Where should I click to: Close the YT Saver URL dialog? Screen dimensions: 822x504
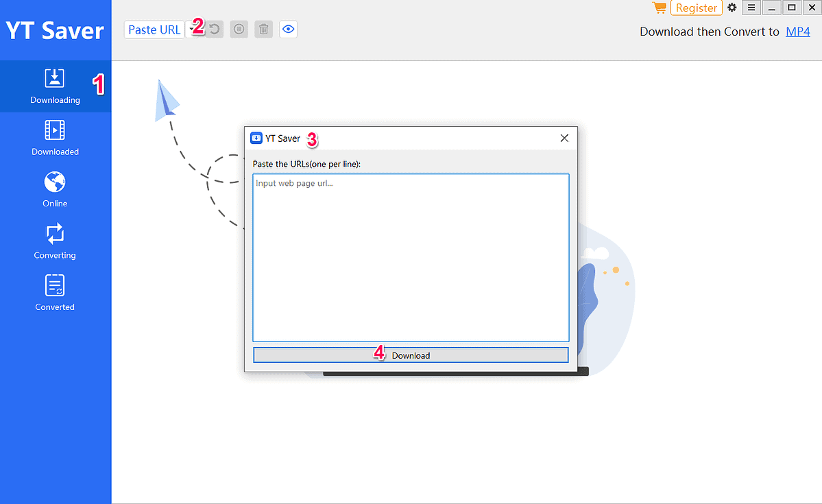click(x=564, y=138)
